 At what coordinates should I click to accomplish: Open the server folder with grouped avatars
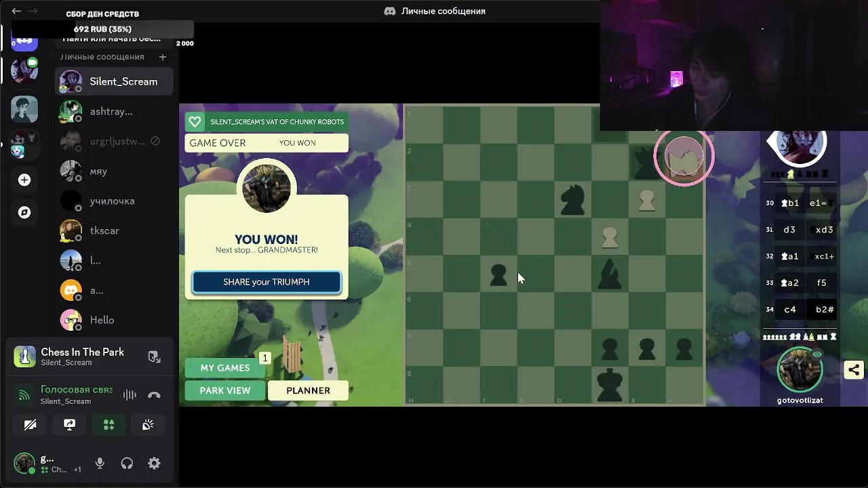(x=24, y=144)
